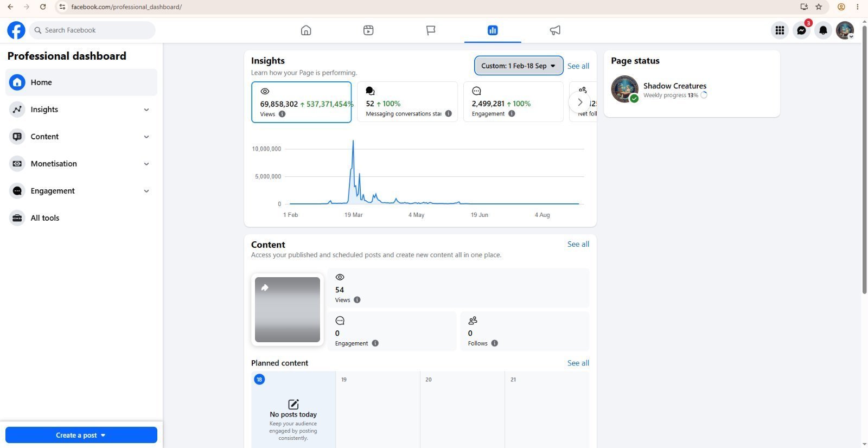The image size is (868, 448).
Task: Click See all link in Insights section
Action: click(578, 66)
